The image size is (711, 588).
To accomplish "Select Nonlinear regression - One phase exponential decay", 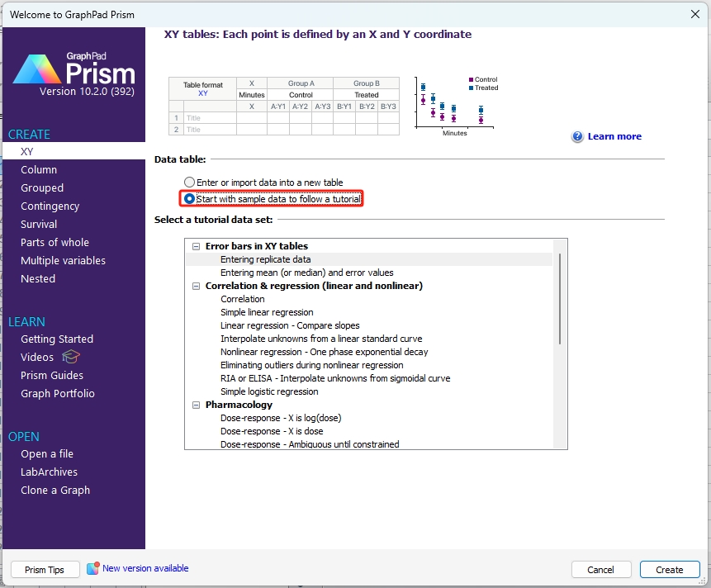I will [325, 352].
